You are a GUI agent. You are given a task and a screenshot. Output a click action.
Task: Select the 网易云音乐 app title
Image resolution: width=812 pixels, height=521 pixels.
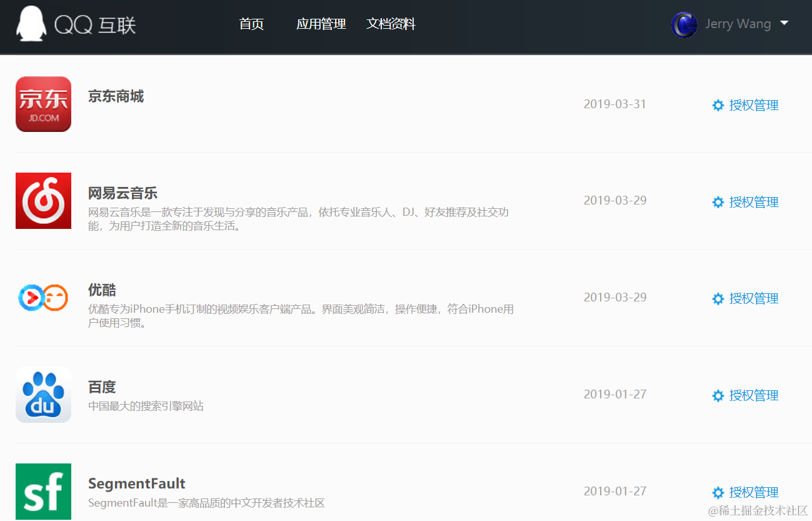(123, 193)
